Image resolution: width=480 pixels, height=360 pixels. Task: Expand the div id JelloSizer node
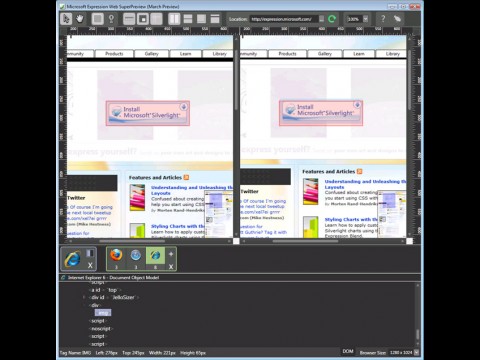84,297
